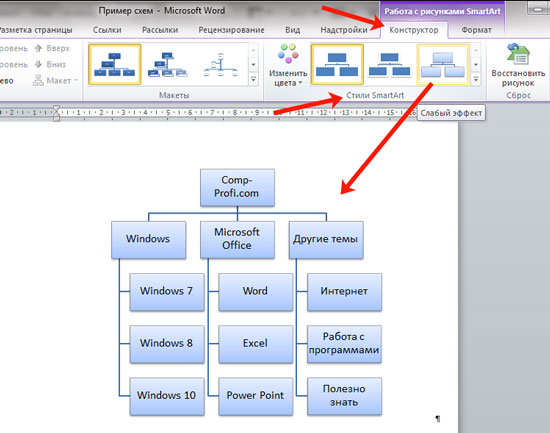550x433 pixels.
Task: Select the first hierarchy layout thumbnail
Action: pyautogui.click(x=115, y=64)
